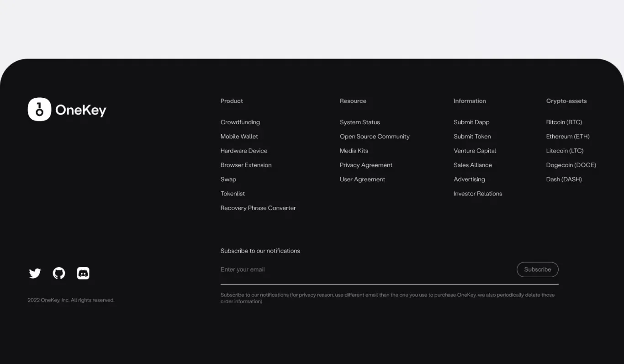This screenshot has height=364, width=624.
Task: Click the Information column heading
Action: [470, 101]
